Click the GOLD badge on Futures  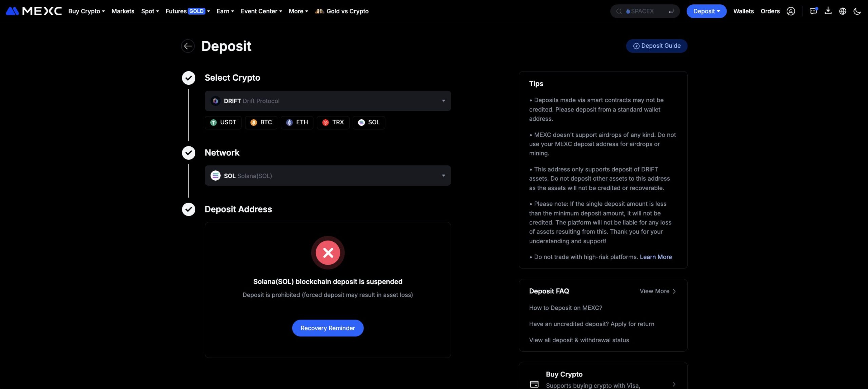tap(196, 11)
